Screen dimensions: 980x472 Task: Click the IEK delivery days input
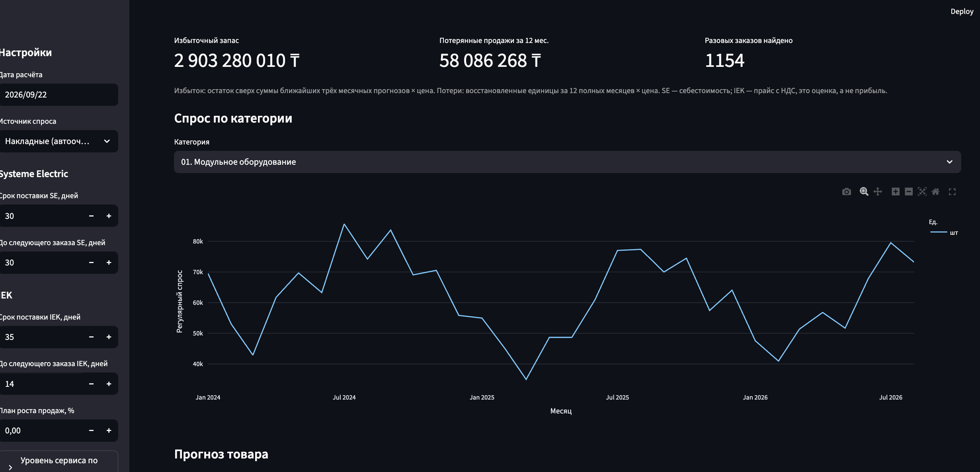click(41, 337)
